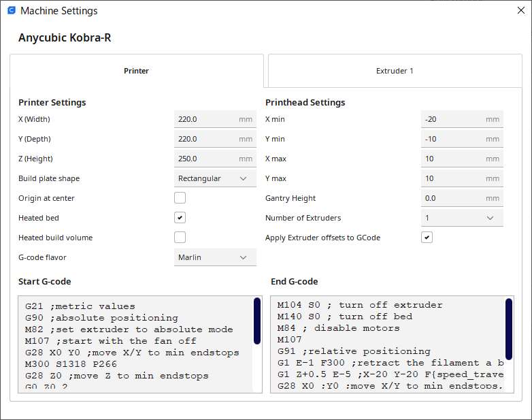Image resolution: width=532 pixels, height=420 pixels.
Task: Click the Y max value field
Action: coord(462,178)
